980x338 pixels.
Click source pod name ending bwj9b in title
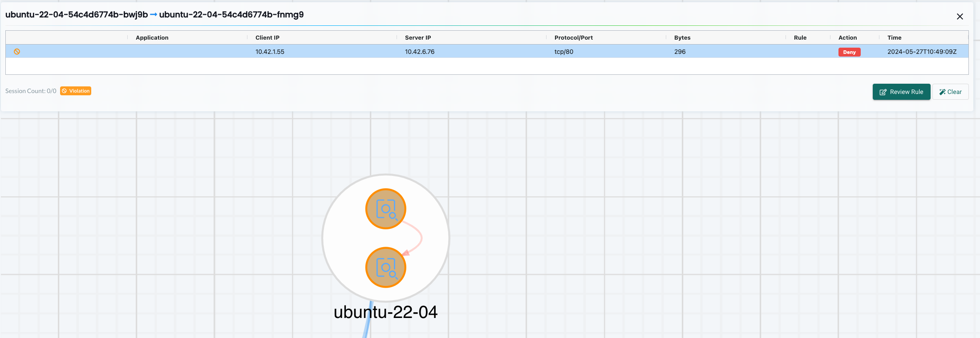77,15
